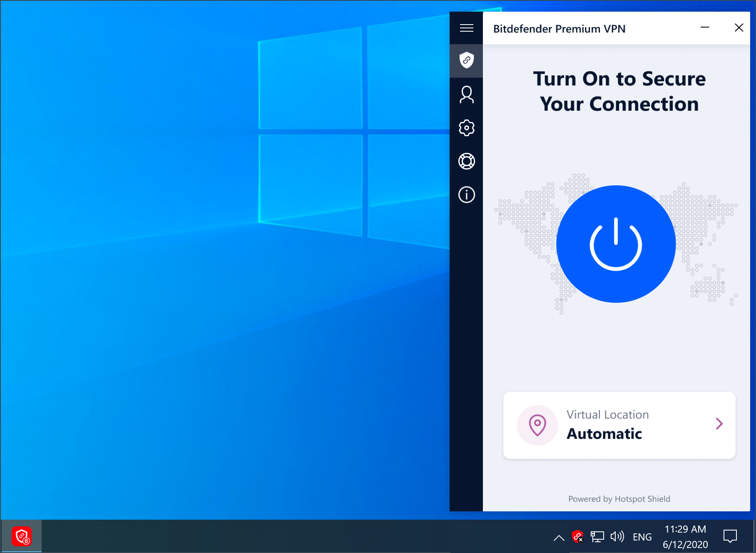This screenshot has height=553, width=756.
Task: View app info via the information icon
Action: click(x=466, y=194)
